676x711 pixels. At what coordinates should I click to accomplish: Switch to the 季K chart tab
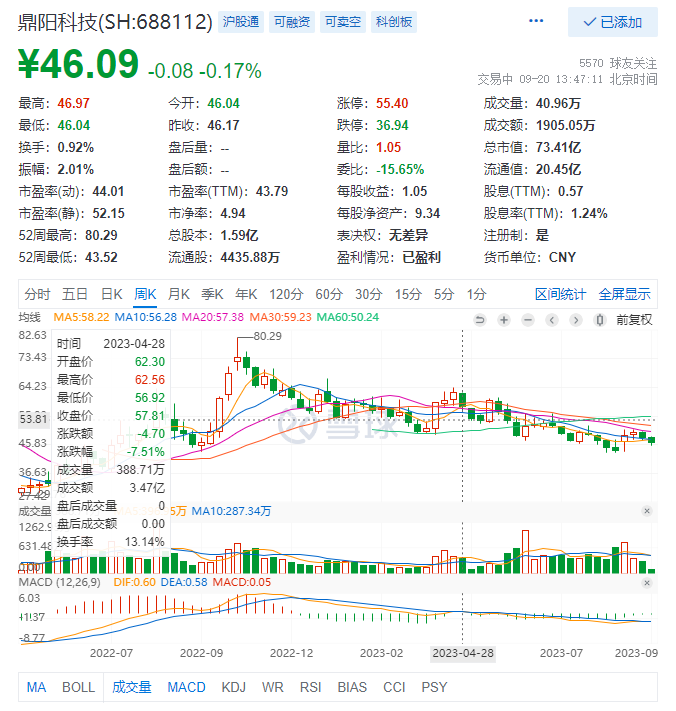pos(212,294)
